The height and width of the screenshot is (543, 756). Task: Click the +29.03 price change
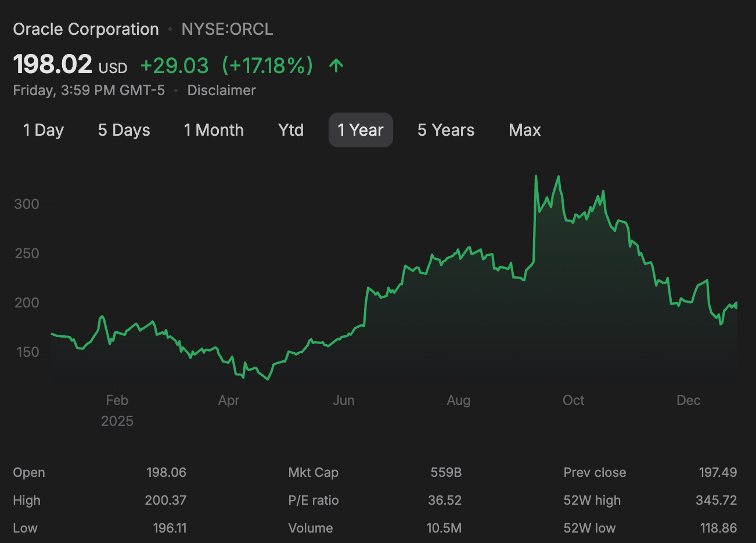(x=174, y=66)
